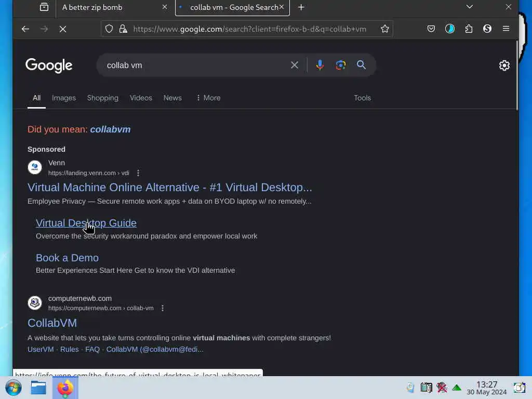This screenshot has height=399, width=532.
Task: View site security lock information
Action: [x=123, y=29]
